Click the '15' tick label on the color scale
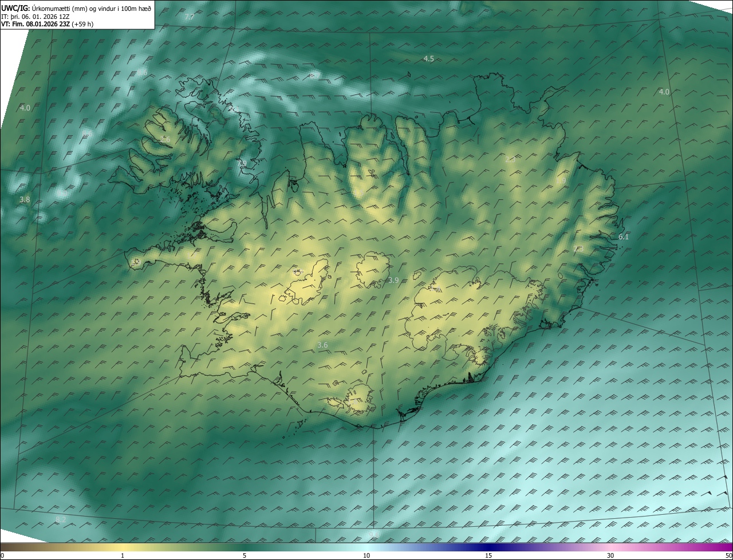This screenshot has height=560, width=733. pos(488,556)
